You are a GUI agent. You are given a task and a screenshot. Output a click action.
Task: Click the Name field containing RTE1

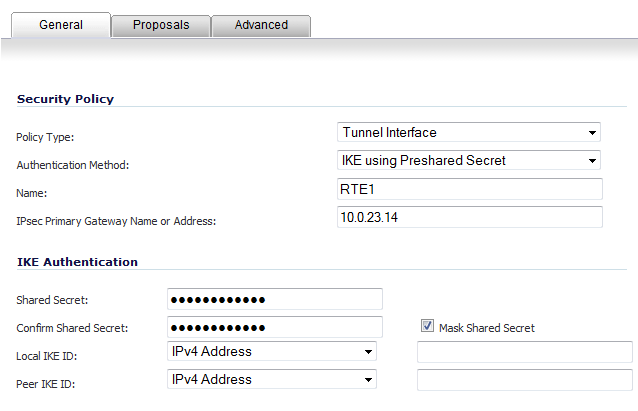[470, 189]
